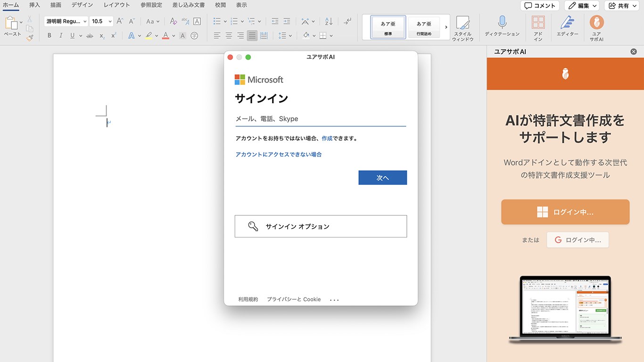The height and width of the screenshot is (362, 644).
Task: Open the コメント comments button
Action: (x=540, y=6)
